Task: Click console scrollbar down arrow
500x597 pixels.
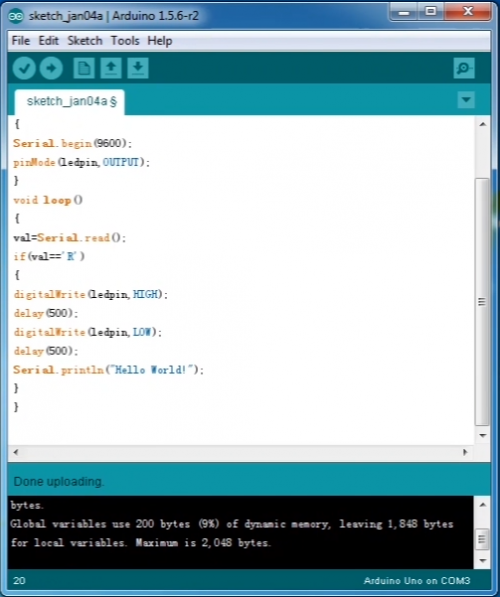Action: [482, 560]
